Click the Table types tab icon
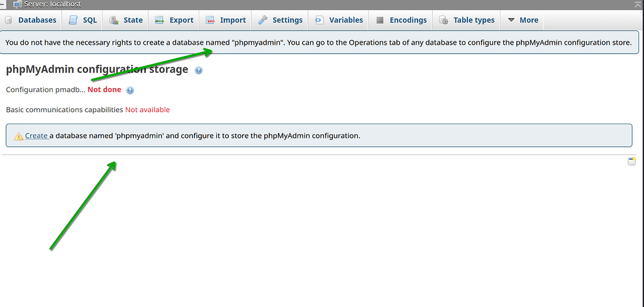 (x=444, y=20)
